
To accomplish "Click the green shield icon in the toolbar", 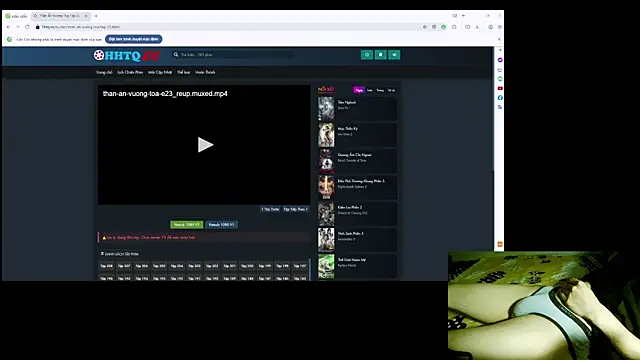I will (x=444, y=27).
